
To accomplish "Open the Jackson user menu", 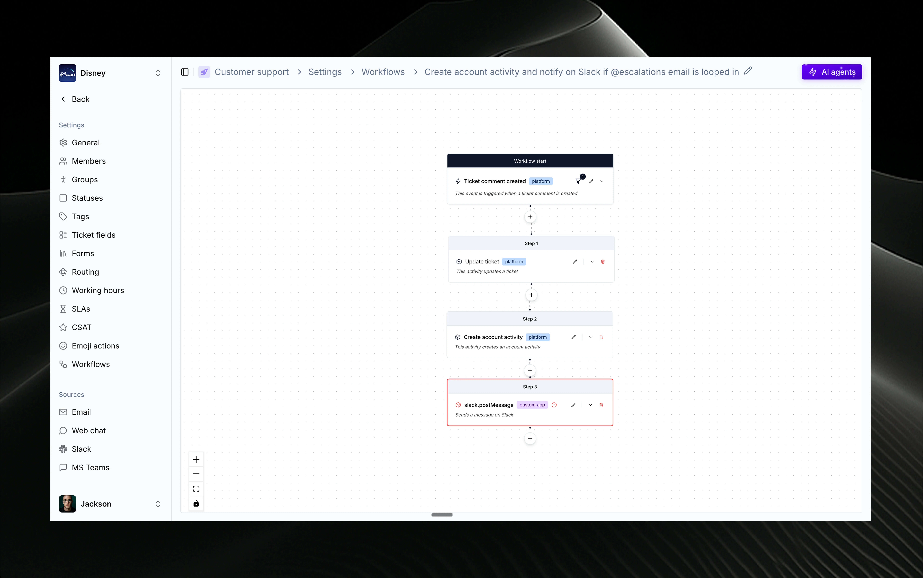I will point(110,504).
